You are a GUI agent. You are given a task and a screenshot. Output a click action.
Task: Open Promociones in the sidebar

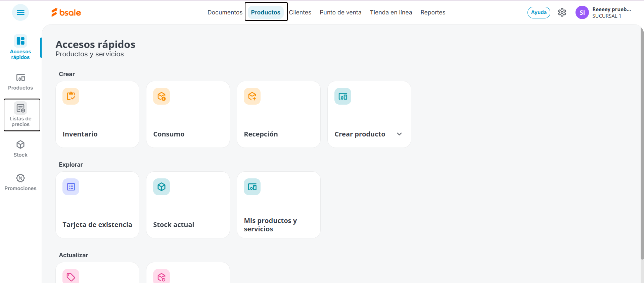pyautogui.click(x=20, y=182)
